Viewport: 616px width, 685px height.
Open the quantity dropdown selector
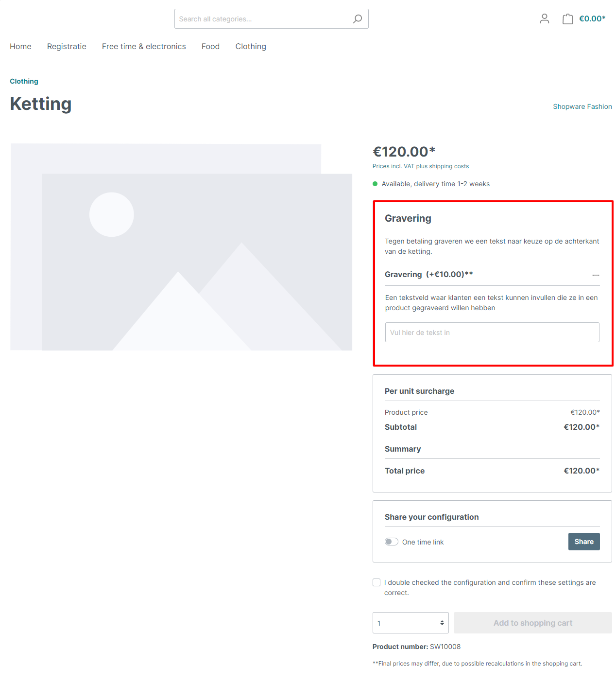(x=411, y=623)
